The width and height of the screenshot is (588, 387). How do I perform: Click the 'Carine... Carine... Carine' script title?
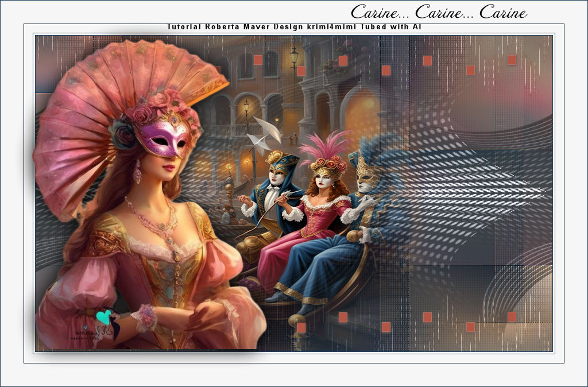pos(439,11)
